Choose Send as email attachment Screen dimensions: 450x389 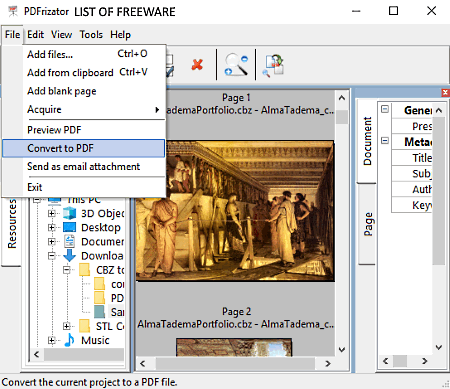point(84,166)
